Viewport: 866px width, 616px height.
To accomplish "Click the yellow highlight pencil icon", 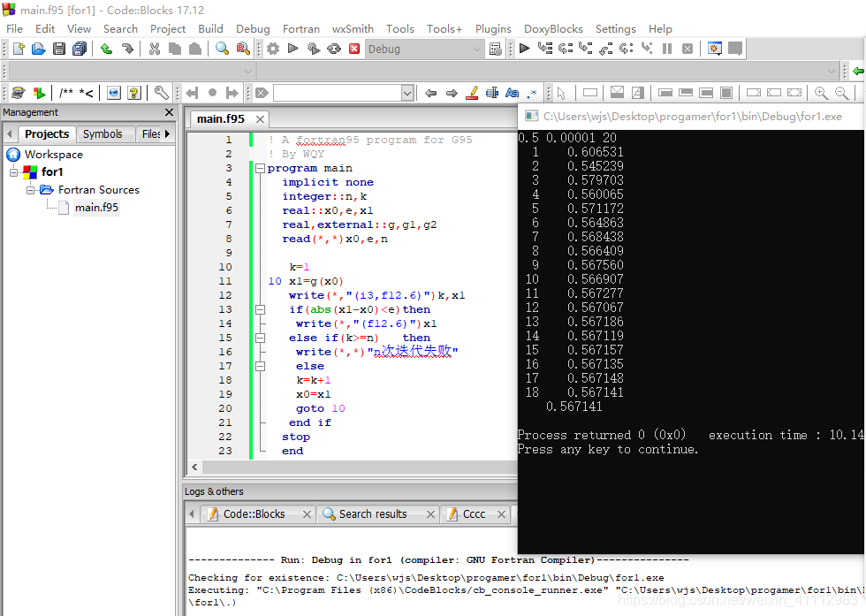I will click(472, 92).
